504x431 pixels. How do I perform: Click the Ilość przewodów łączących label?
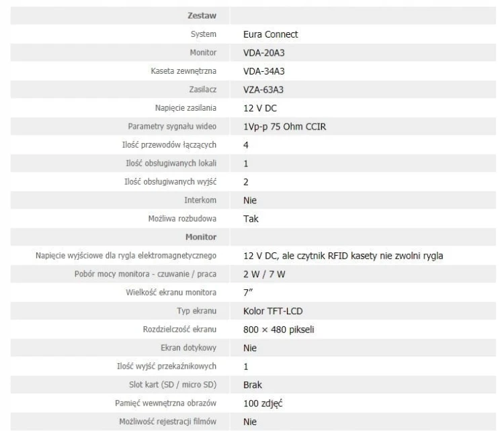pos(169,145)
